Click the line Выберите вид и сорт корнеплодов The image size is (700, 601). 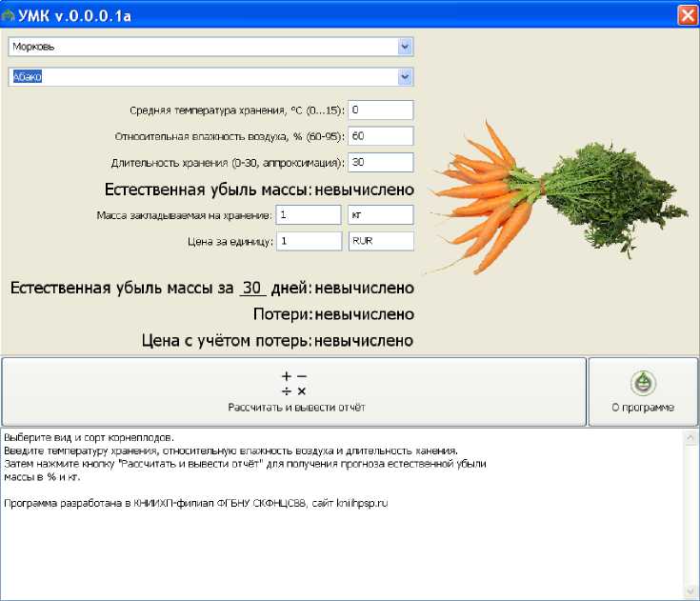click(x=90, y=437)
